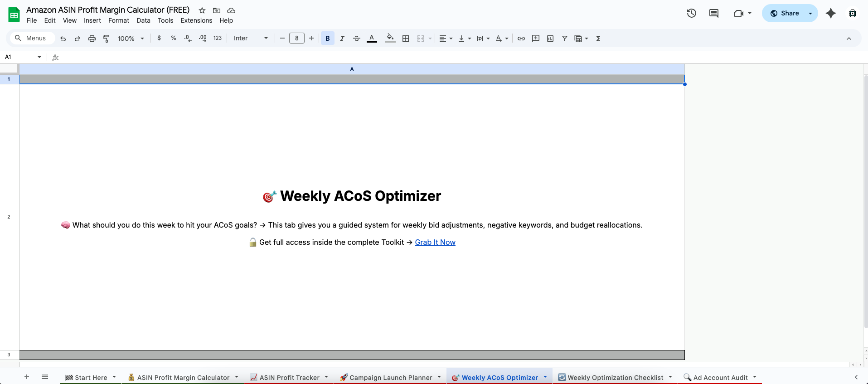Image resolution: width=868 pixels, height=384 pixels.
Task: Switch to ASIN Profit Margin Calculator tab
Action: [183, 377]
